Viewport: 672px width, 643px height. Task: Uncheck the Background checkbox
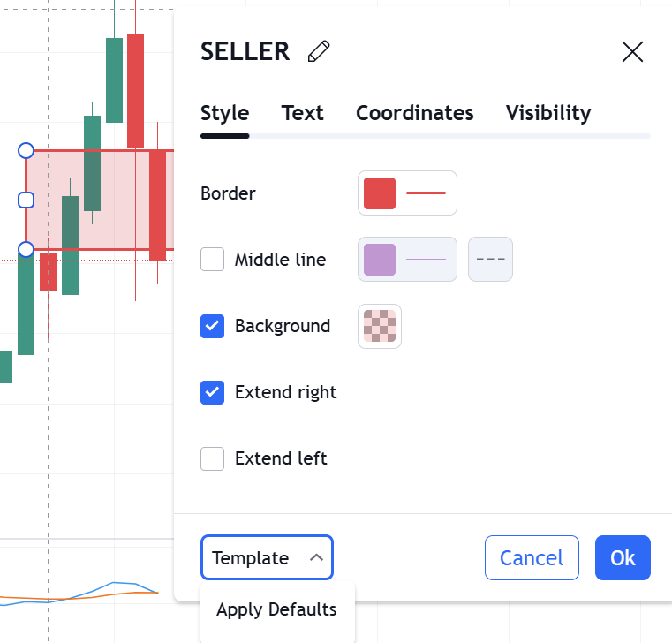[x=212, y=326]
